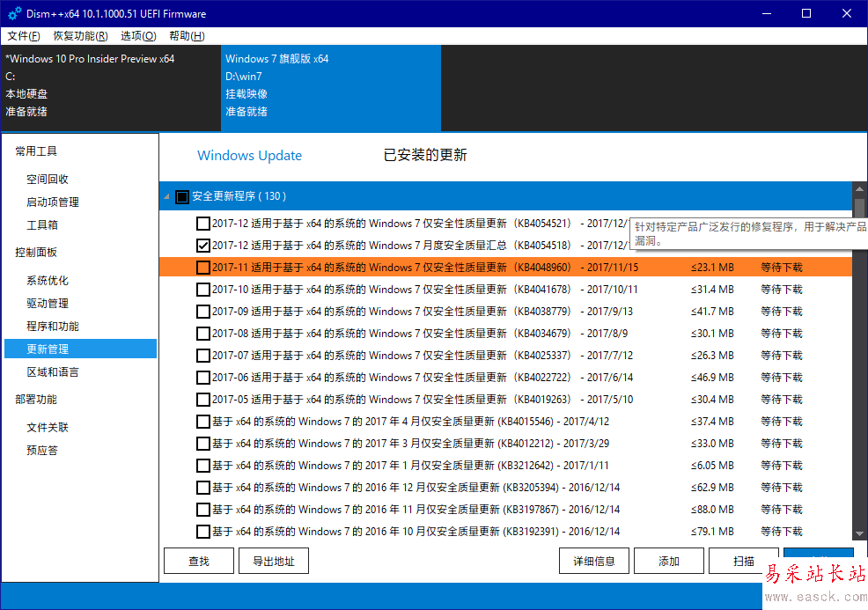The width and height of the screenshot is (868, 610).
Task: Check the KB4048960 update checkbox
Action: click(203, 268)
